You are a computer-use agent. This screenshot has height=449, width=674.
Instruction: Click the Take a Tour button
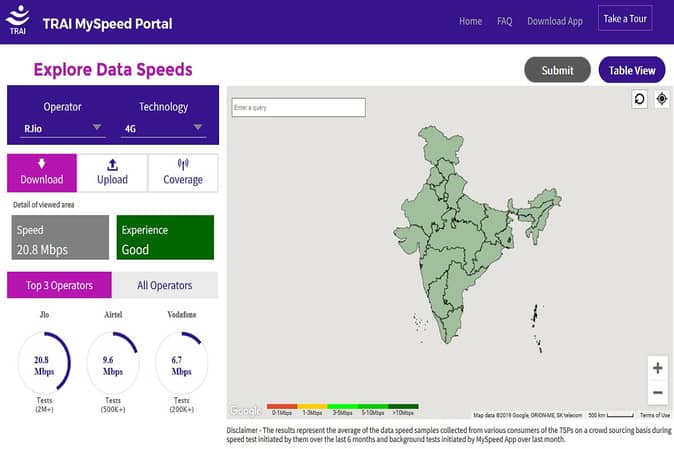(625, 19)
